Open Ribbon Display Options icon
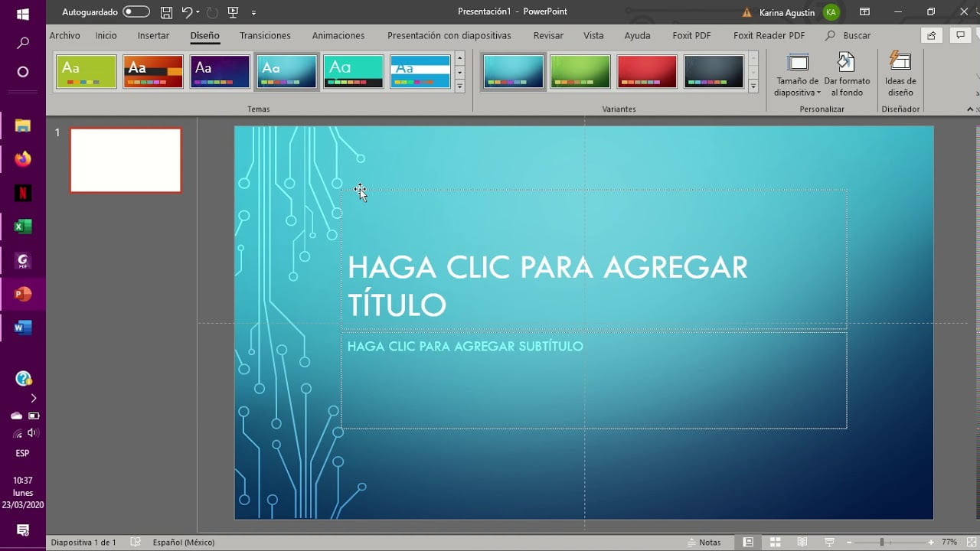 point(864,12)
